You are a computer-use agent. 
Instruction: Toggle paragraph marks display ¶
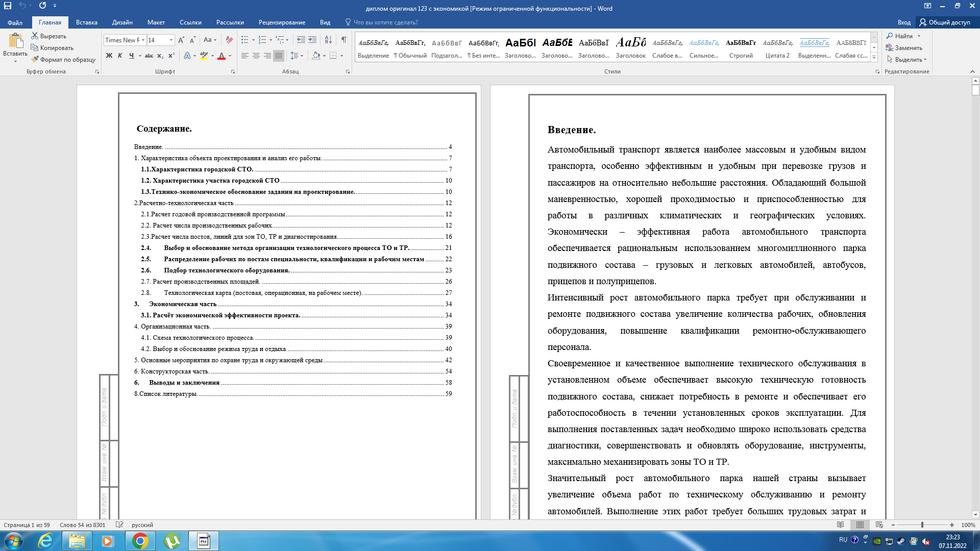pos(344,40)
